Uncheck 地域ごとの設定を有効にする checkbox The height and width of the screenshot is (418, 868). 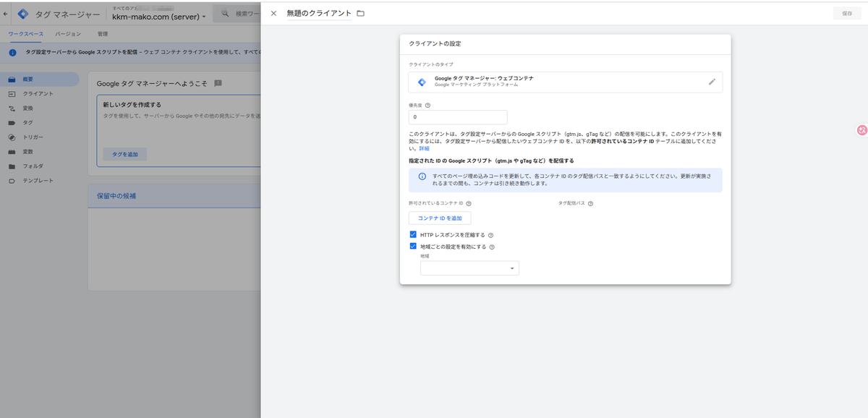(413, 246)
